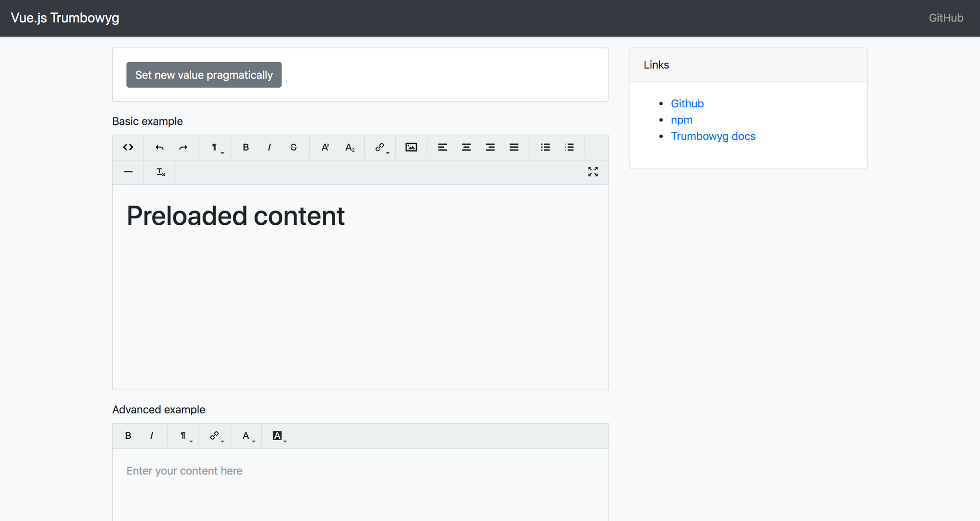The width and height of the screenshot is (980, 521).
Task: Enter fullscreen editing mode
Action: click(x=592, y=172)
